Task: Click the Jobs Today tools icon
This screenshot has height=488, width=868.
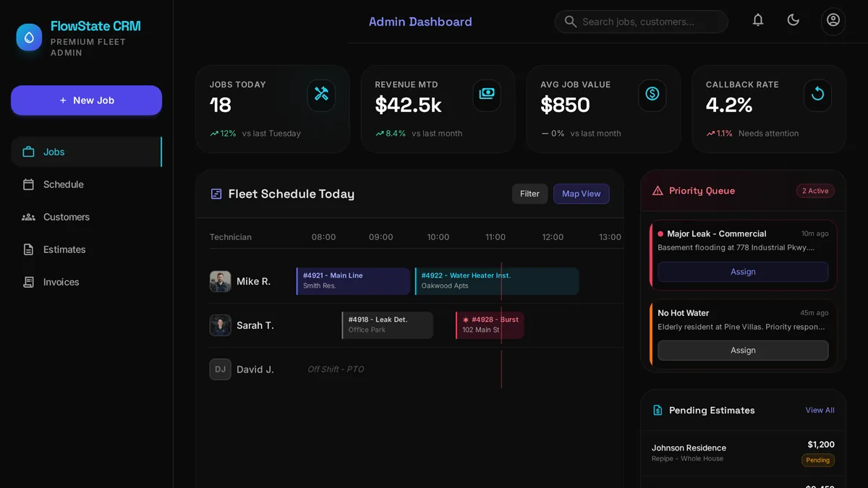Action: click(x=321, y=94)
